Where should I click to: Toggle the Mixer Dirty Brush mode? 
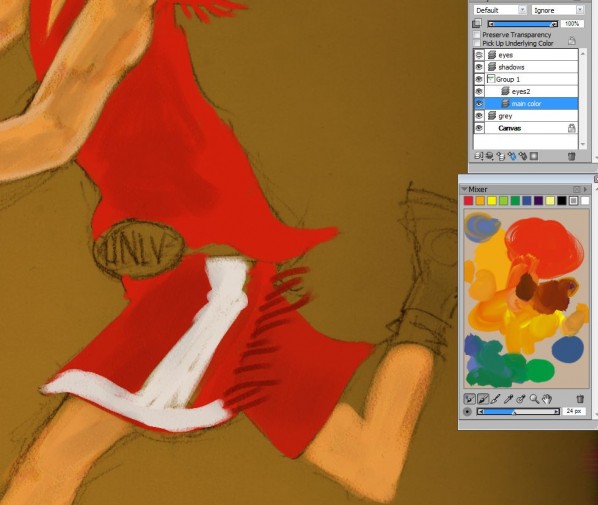tap(470, 399)
